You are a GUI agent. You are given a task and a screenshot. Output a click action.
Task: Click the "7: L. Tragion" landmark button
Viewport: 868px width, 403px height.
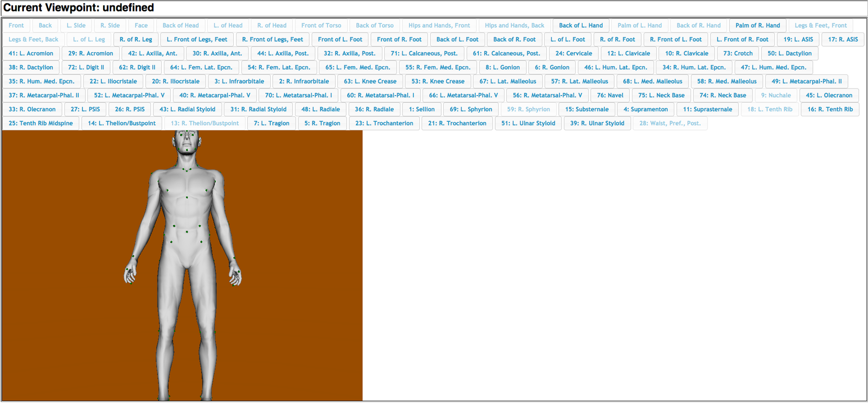[x=271, y=124]
